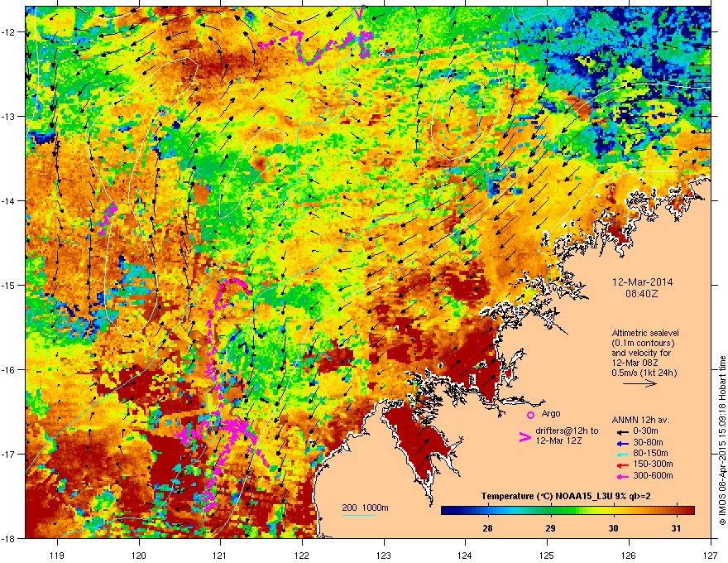Click the colorbar tick label 28
Image resolution: width=728 pixels, height=563 pixels.
pyautogui.click(x=487, y=528)
